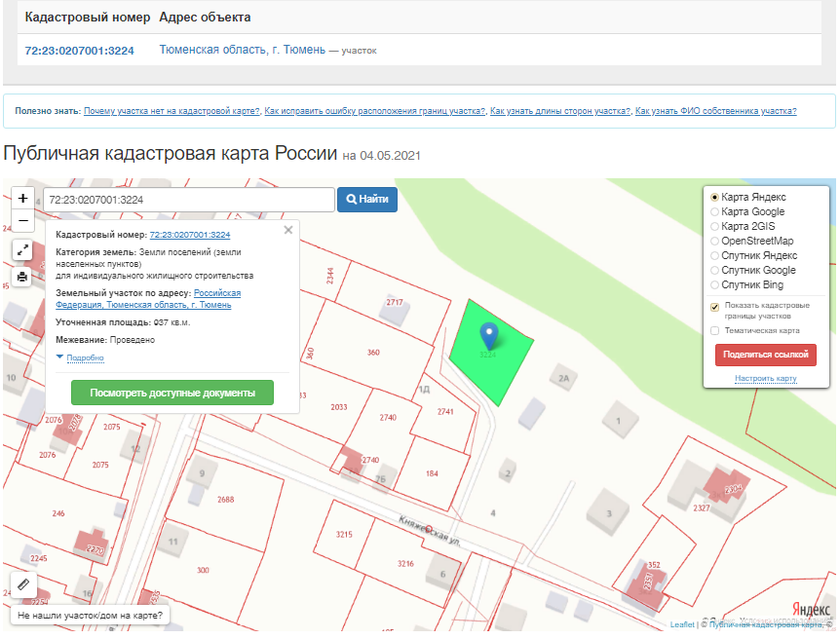Click parcel 2717 on the map

coord(395,302)
